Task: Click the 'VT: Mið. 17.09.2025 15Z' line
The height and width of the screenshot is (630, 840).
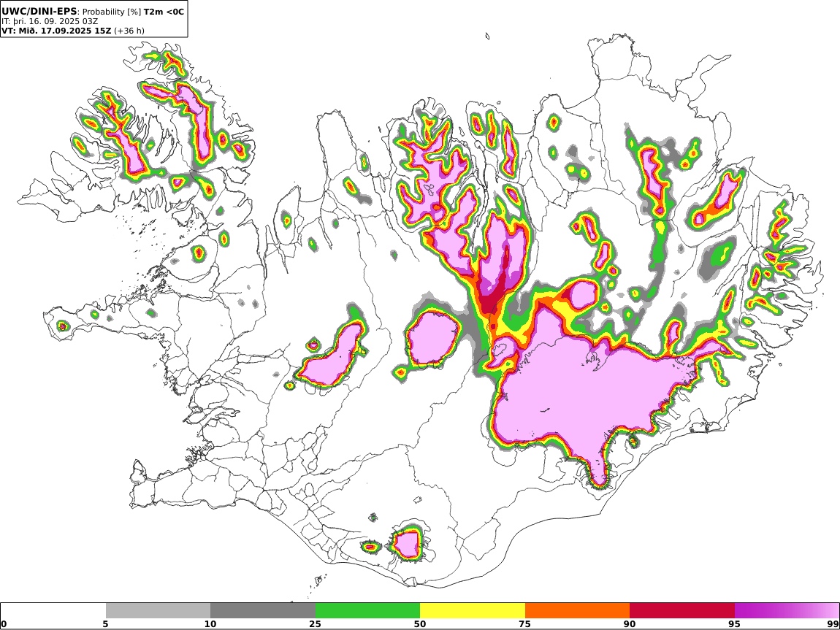Action: pyautogui.click(x=56, y=31)
